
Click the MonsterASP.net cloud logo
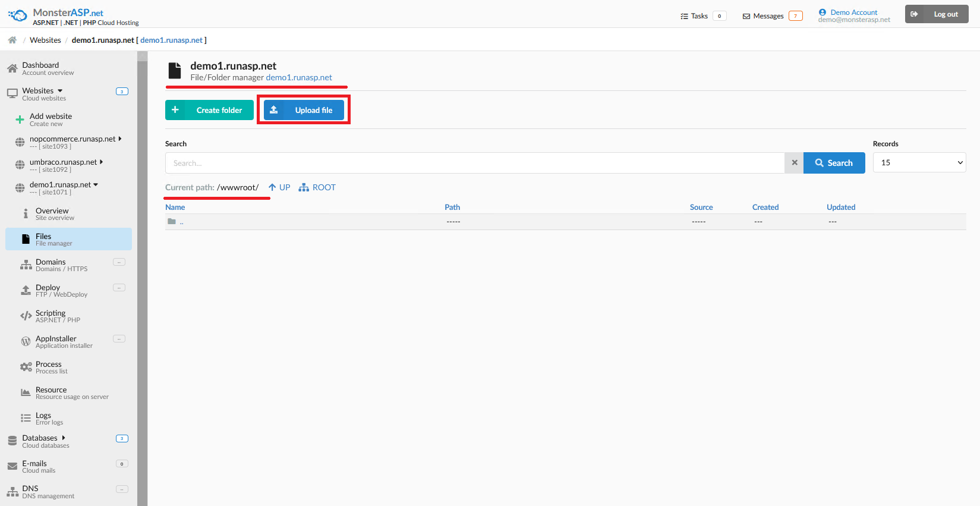(18, 15)
